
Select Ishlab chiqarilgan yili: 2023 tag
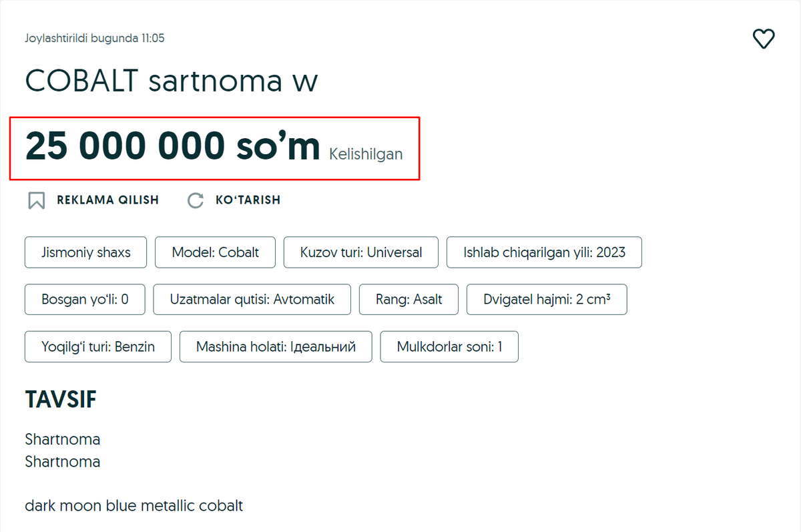tap(544, 252)
